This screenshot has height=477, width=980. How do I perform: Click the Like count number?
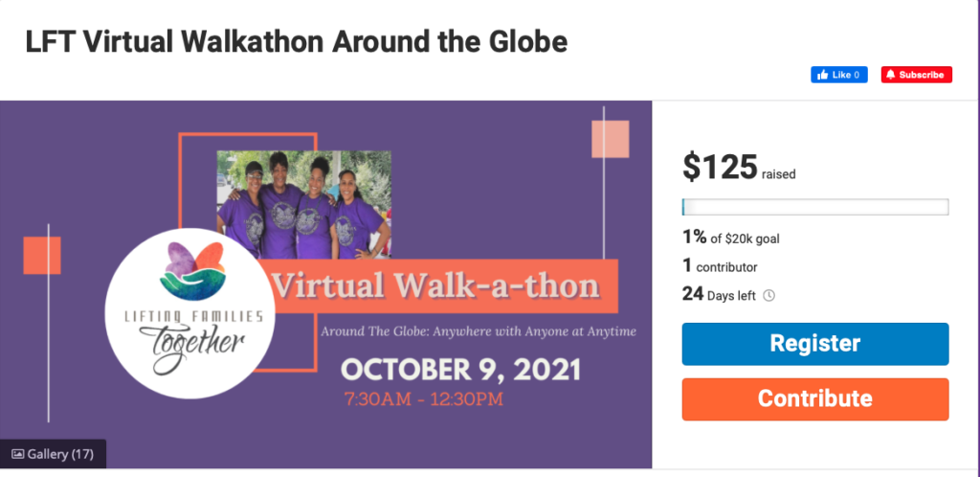point(857,75)
